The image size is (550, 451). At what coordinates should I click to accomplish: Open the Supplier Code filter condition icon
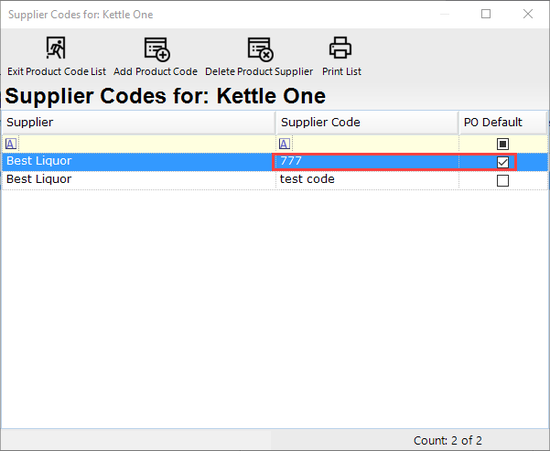[x=284, y=144]
